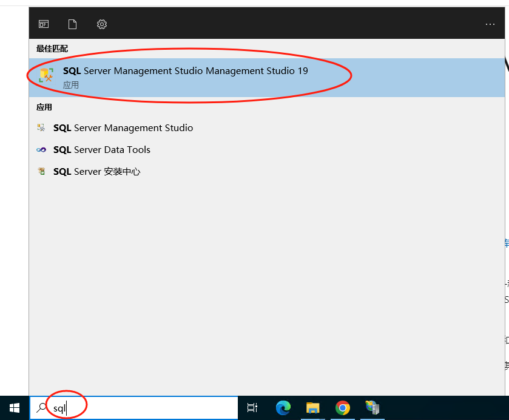Open SQL Server Management Studio 19 best match
Screen dimensions: 509x420
pyautogui.click(x=267, y=78)
